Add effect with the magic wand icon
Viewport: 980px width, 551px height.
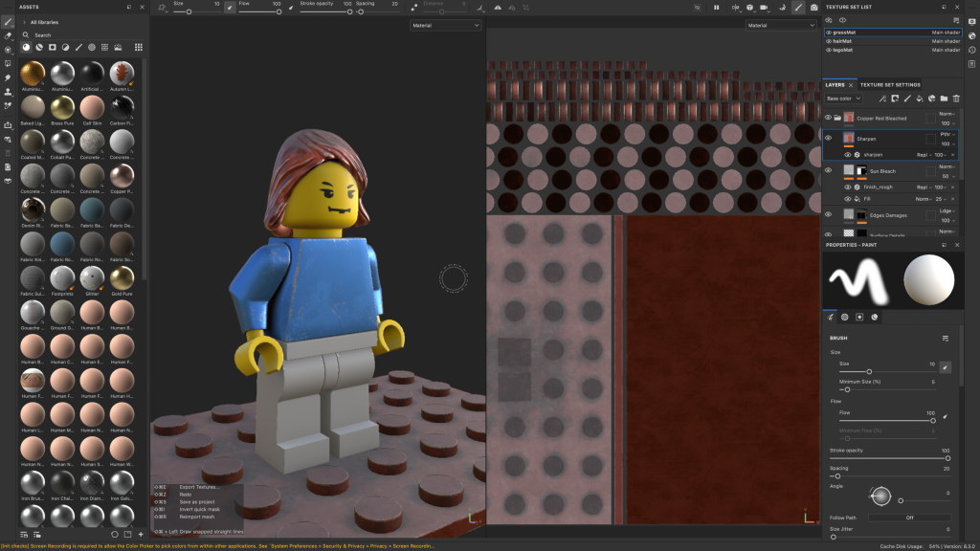882,99
